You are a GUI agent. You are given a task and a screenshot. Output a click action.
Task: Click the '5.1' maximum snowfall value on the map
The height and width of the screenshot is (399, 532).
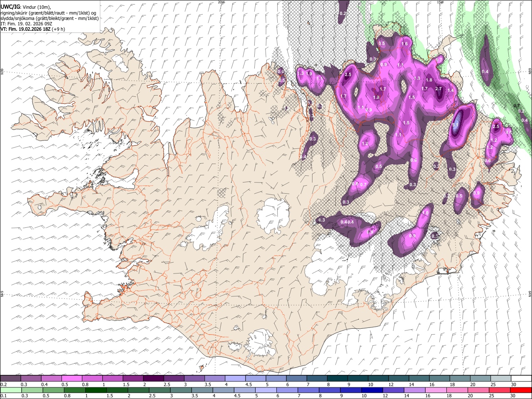coord(455,125)
